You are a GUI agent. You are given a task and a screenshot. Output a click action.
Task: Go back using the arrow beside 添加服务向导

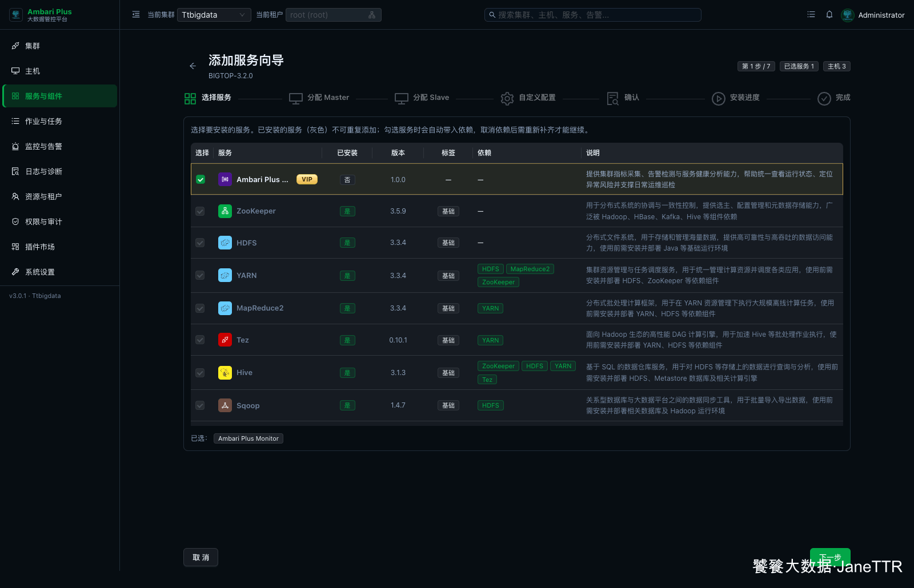pos(193,66)
